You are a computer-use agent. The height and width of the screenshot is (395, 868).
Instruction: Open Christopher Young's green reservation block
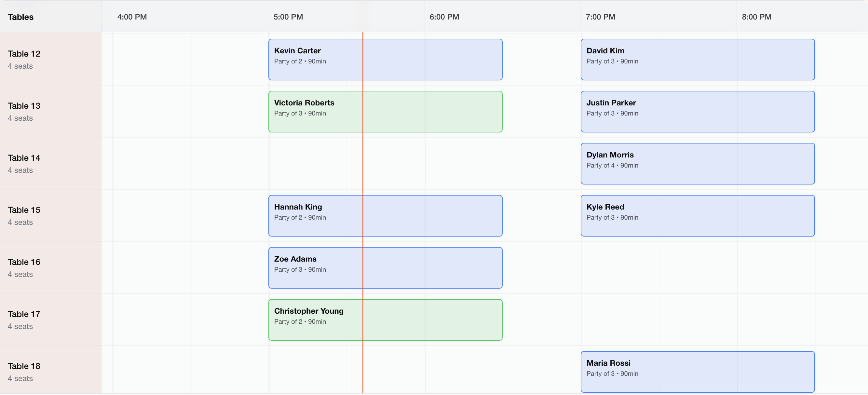click(385, 320)
